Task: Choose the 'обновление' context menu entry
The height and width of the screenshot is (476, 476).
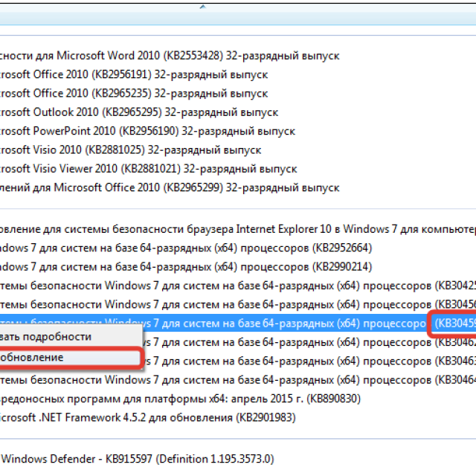Action: pos(70,358)
